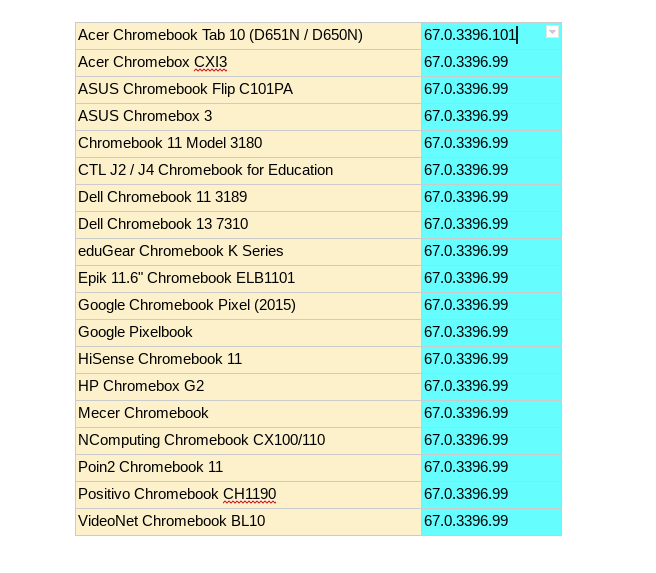Click the HiSense Chromebook 11 cell
This screenshot has height=573, width=656.
[x=160, y=360]
